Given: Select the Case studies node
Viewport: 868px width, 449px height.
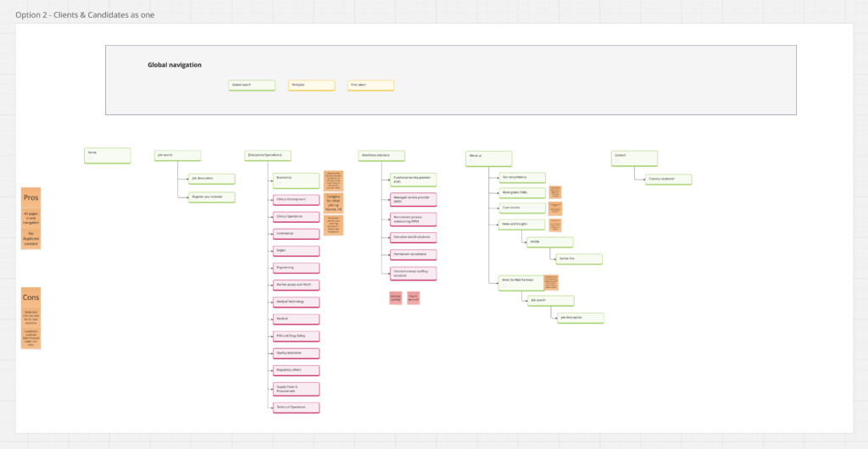Looking at the screenshot, I should point(522,208).
